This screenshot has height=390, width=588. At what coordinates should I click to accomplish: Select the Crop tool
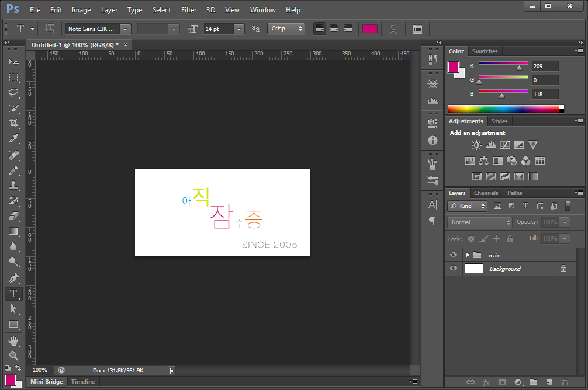click(13, 123)
